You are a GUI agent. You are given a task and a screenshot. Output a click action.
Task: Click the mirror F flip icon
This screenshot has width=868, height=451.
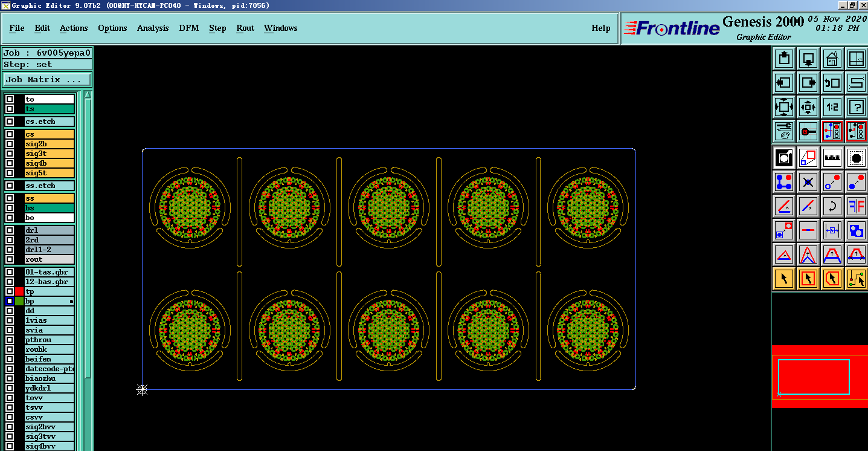coord(857,206)
